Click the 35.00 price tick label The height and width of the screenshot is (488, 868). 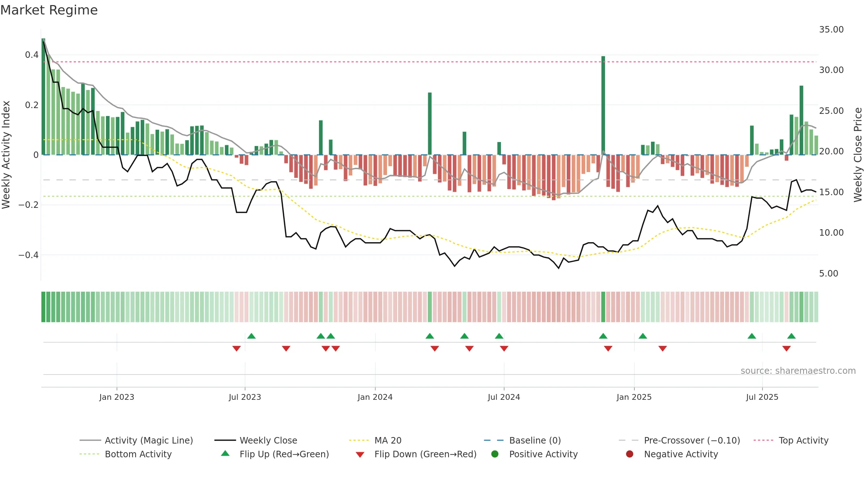(831, 29)
